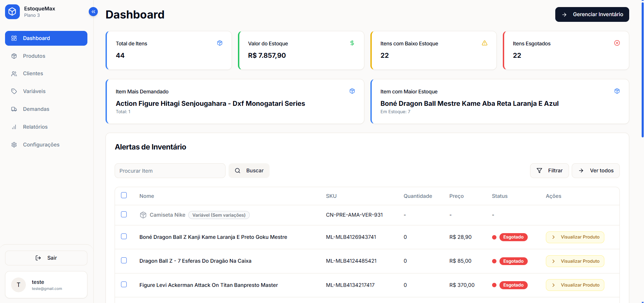Check the Camiseta Nike row checkbox
644x303 pixels.
pos(124,215)
